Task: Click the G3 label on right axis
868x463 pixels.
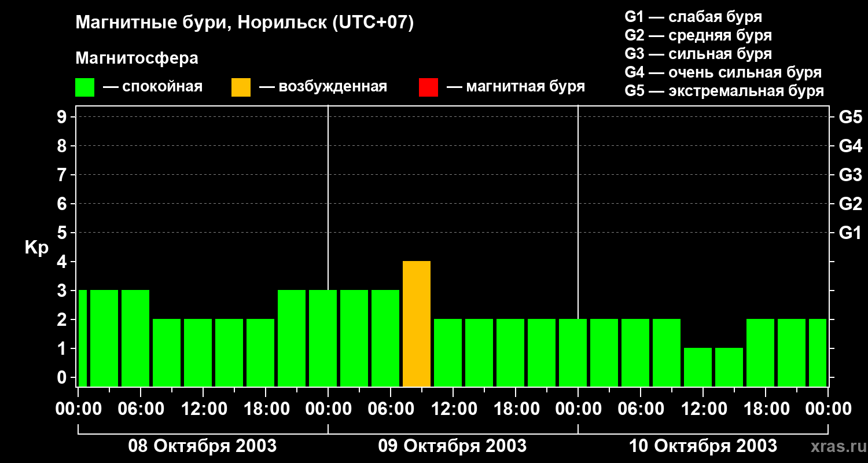Action: click(x=850, y=175)
